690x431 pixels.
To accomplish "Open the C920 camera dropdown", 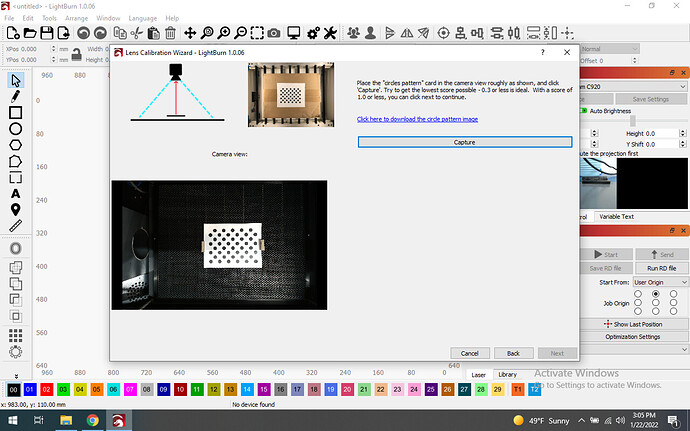I will coord(633,87).
